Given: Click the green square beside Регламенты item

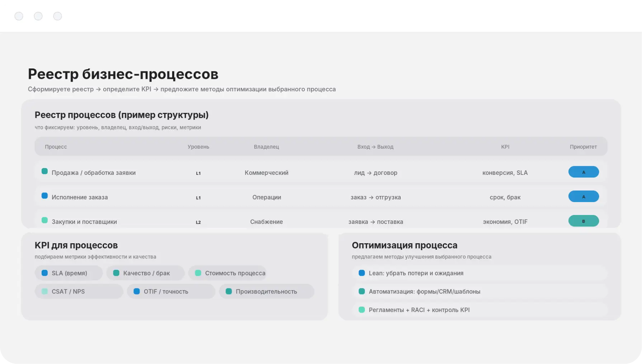Looking at the screenshot, I should pyautogui.click(x=362, y=310).
